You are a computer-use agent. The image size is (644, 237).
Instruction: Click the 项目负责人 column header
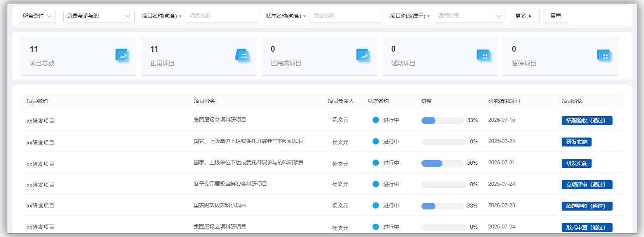click(341, 101)
